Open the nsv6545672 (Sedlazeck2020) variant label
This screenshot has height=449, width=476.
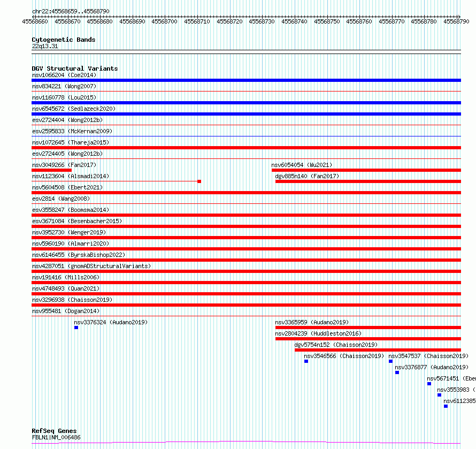coord(74,109)
